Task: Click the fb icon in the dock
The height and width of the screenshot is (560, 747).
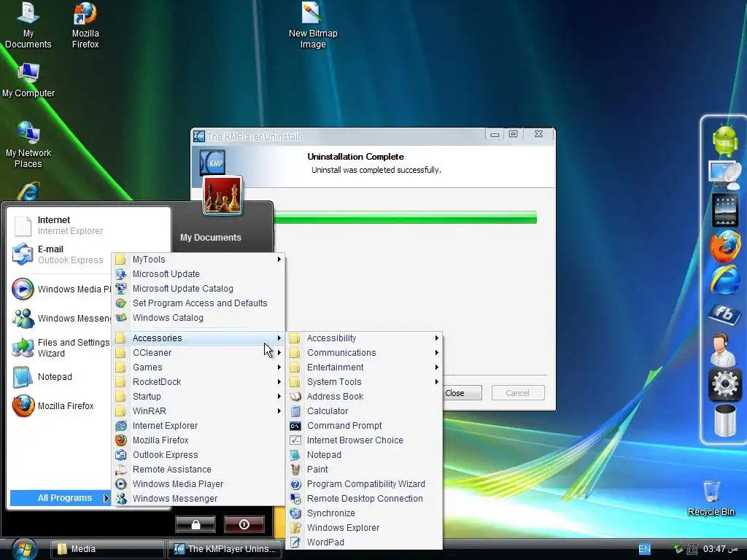Action: click(x=724, y=314)
